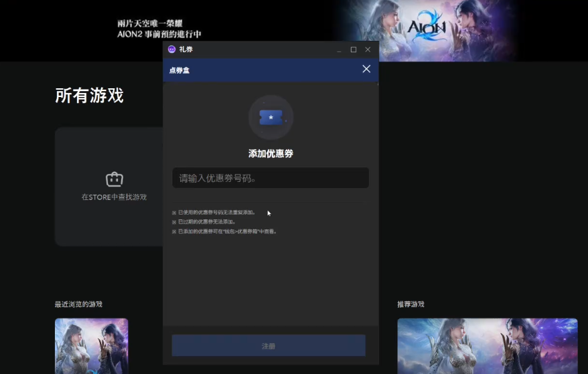Click the purple app icon in the 礼券 title bar

(171, 50)
